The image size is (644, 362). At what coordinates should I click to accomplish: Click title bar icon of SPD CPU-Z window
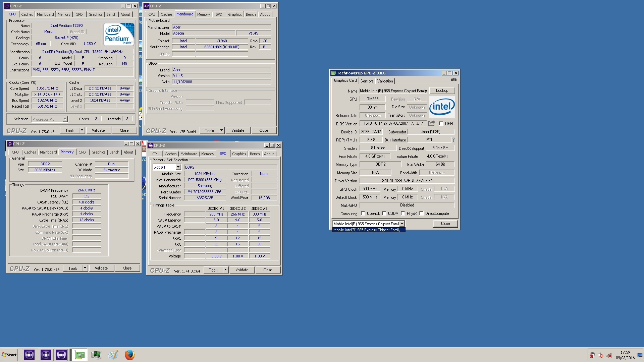click(x=151, y=145)
